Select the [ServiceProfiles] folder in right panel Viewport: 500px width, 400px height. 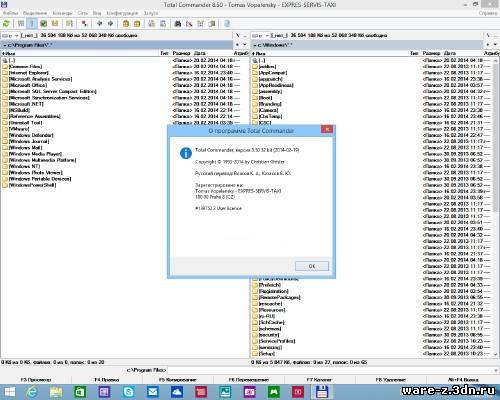pyautogui.click(x=277, y=341)
